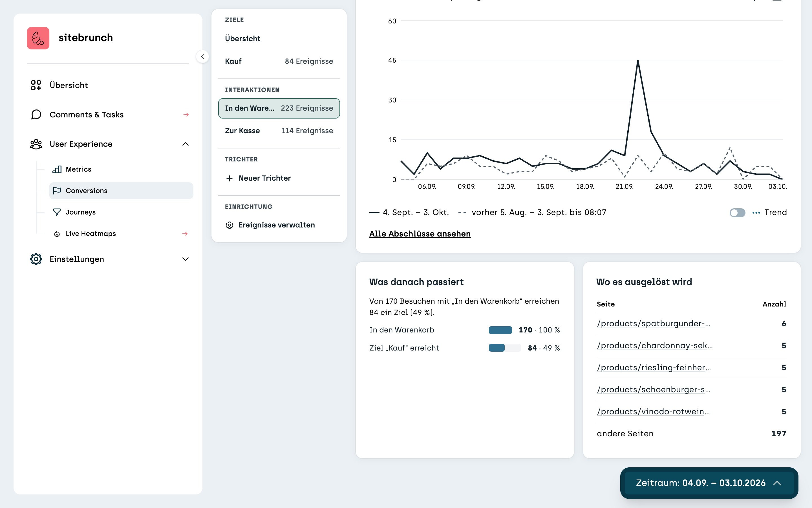Open the /products/chardonnay-sek page link

[x=655, y=346]
